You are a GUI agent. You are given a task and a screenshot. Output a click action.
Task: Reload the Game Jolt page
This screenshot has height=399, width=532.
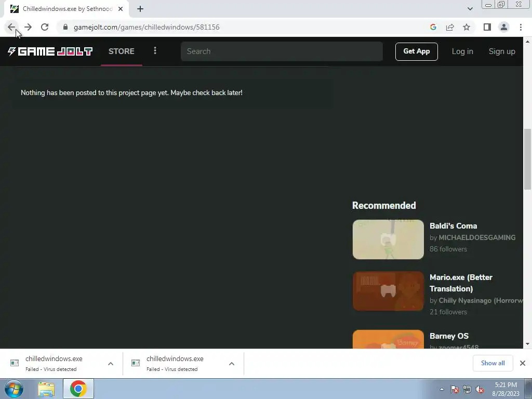tap(45, 27)
